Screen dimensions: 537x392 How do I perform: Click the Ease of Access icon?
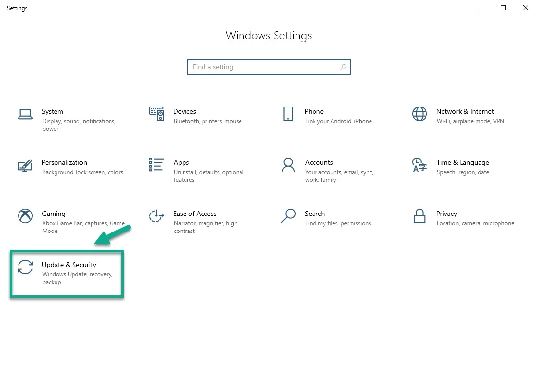point(156,216)
